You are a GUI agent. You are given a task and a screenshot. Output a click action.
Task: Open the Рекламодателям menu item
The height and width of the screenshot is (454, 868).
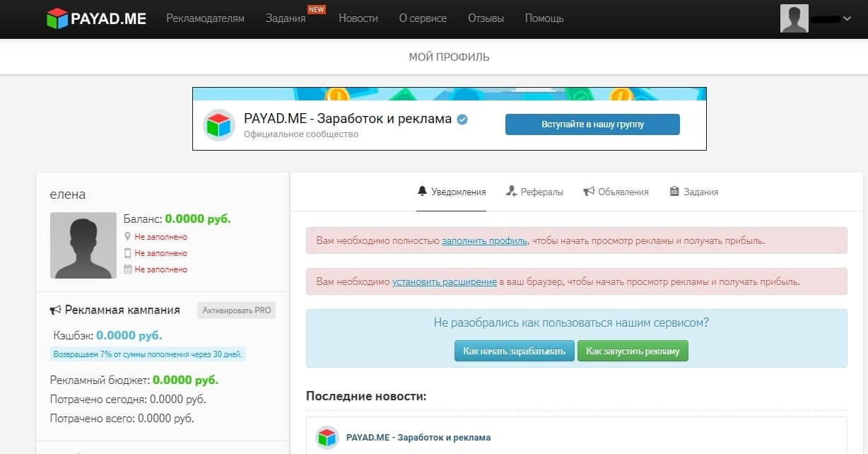pyautogui.click(x=206, y=18)
